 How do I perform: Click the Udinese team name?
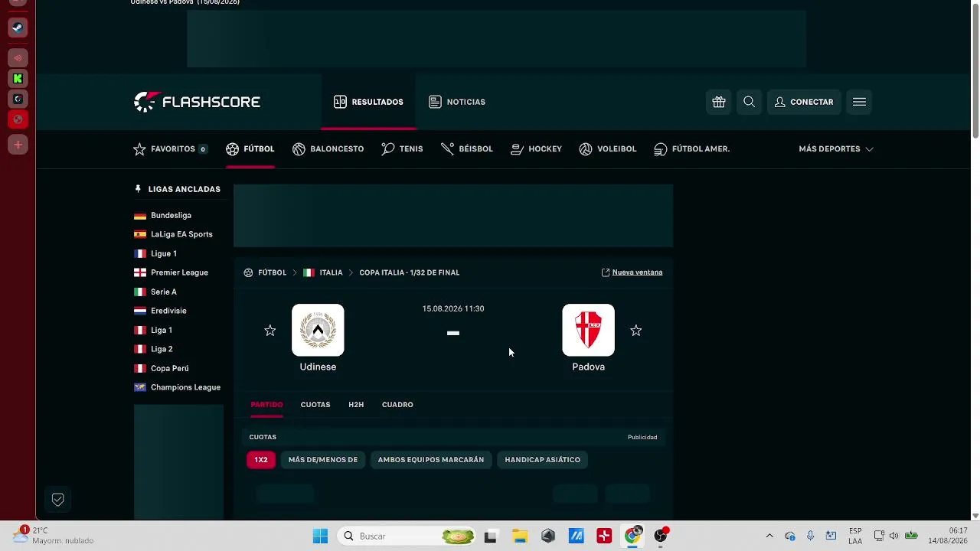(318, 367)
